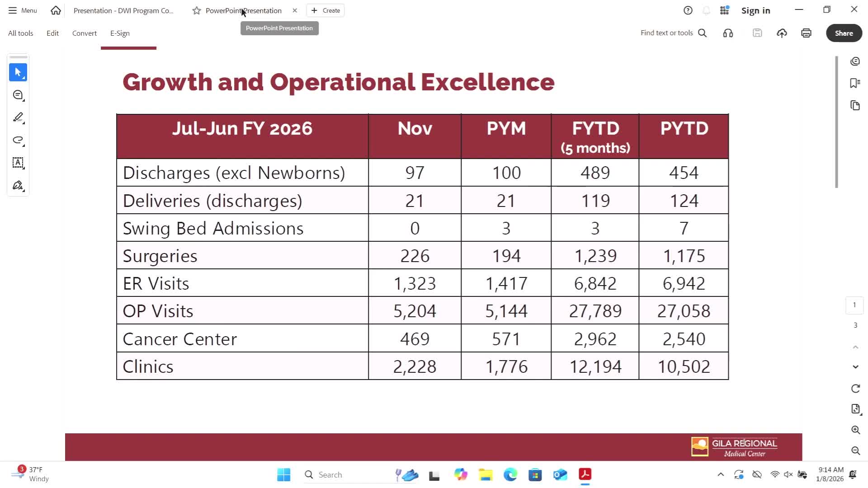Click the page number input field
This screenshot has height=488, width=868.
pos(854,305)
